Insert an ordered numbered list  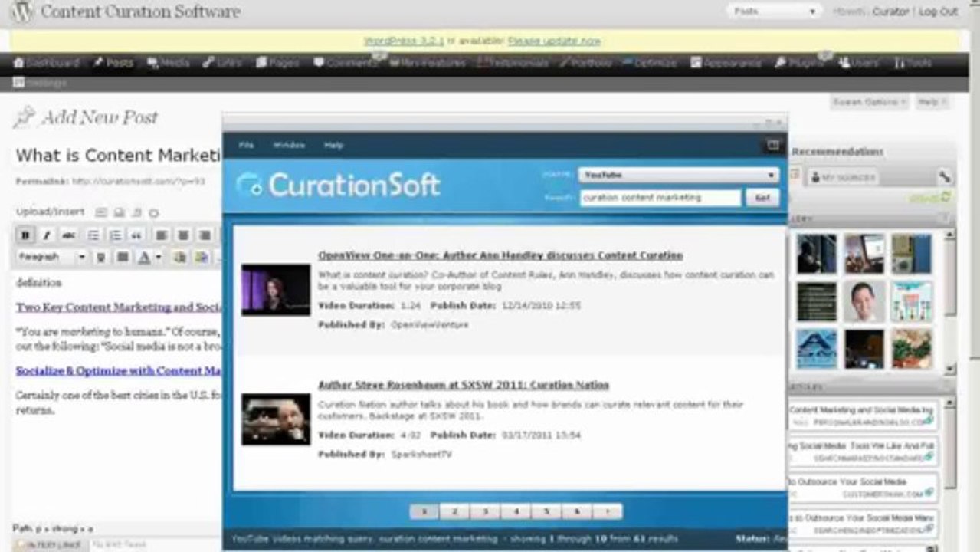coord(115,235)
